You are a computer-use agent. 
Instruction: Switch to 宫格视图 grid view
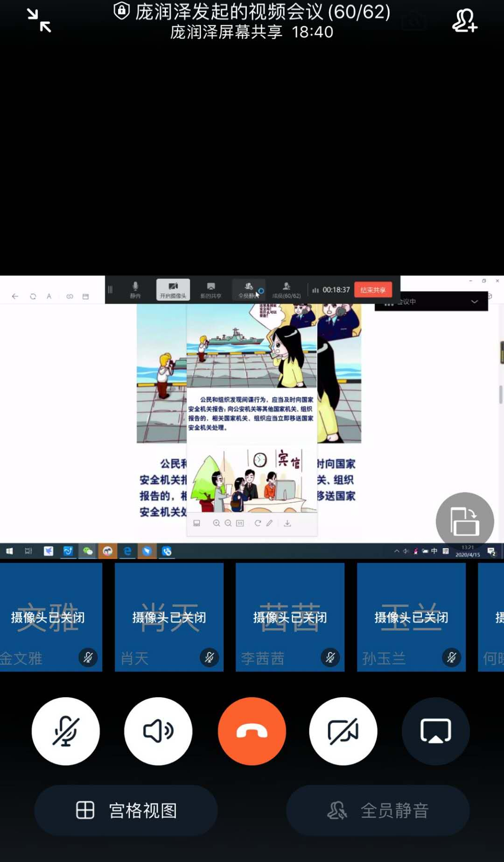point(126,810)
